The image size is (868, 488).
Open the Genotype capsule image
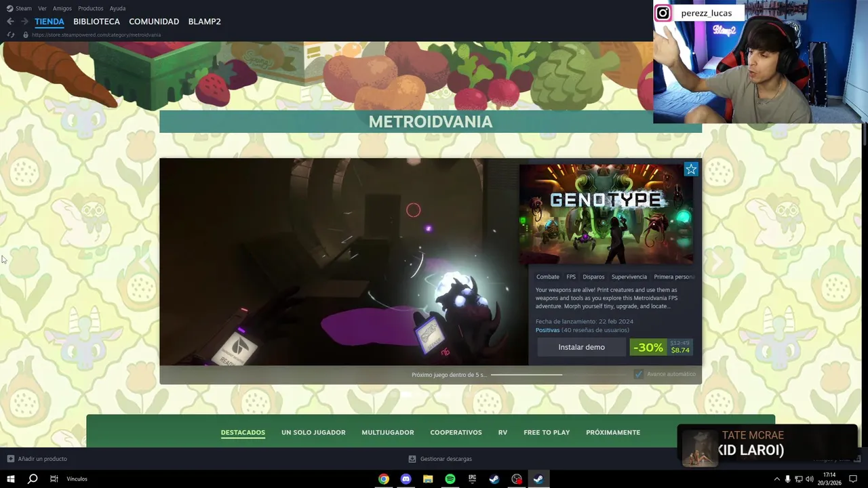606,214
